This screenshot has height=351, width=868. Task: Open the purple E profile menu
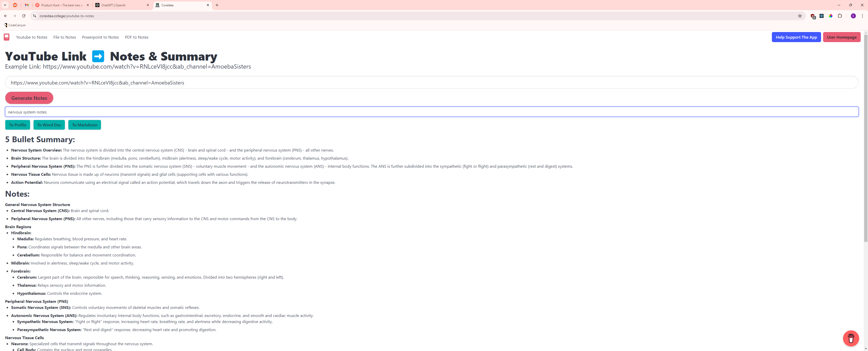tap(853, 16)
